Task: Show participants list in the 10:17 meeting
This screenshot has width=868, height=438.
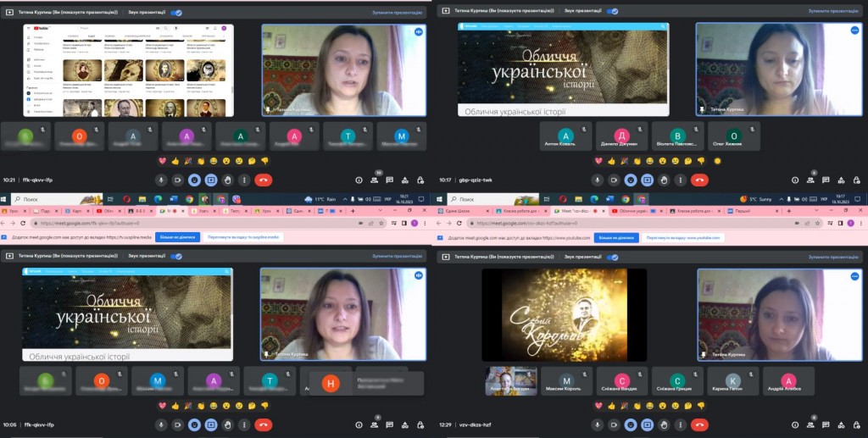Action: click(x=810, y=180)
